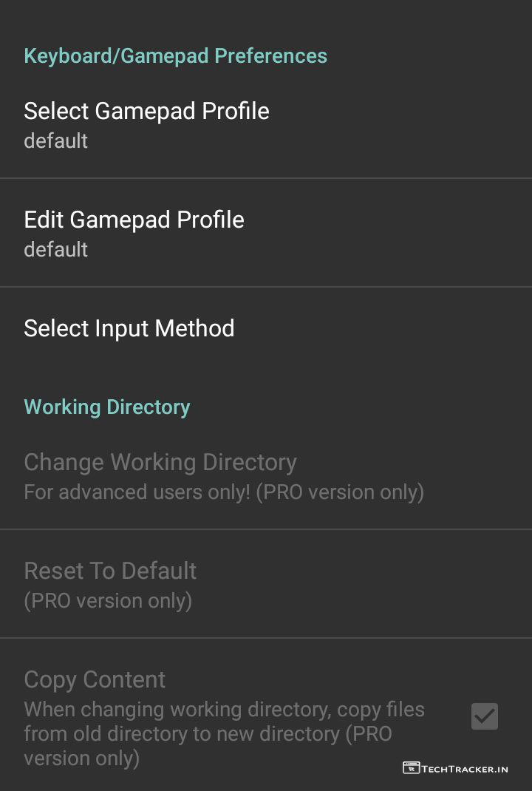Click '(PRO version only)' under Reset To Default

pyautogui.click(x=108, y=601)
